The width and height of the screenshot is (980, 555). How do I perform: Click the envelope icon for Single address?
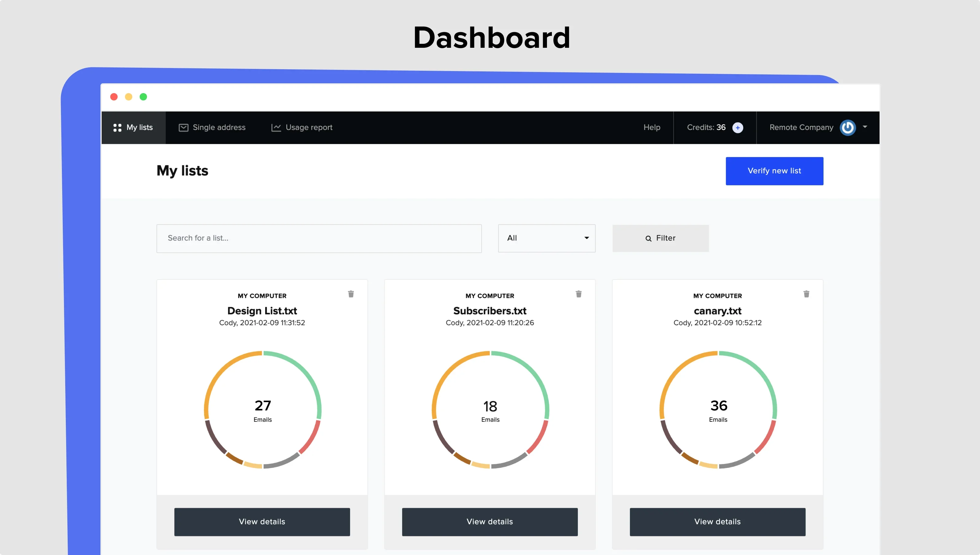(183, 128)
